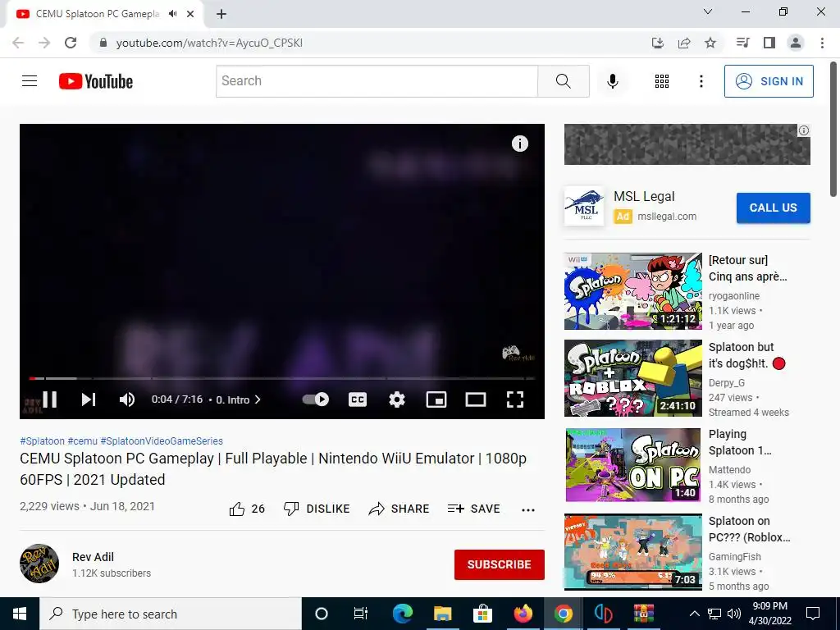Image resolution: width=840 pixels, height=630 pixels.
Task: Toggle the Chrome side panel
Action: pos(769,43)
